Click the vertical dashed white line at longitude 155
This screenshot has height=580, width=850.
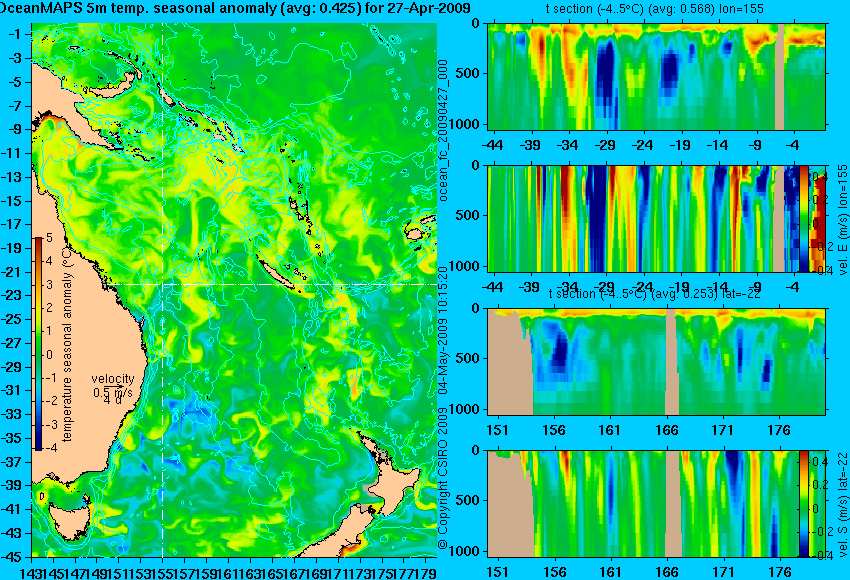coord(163,290)
